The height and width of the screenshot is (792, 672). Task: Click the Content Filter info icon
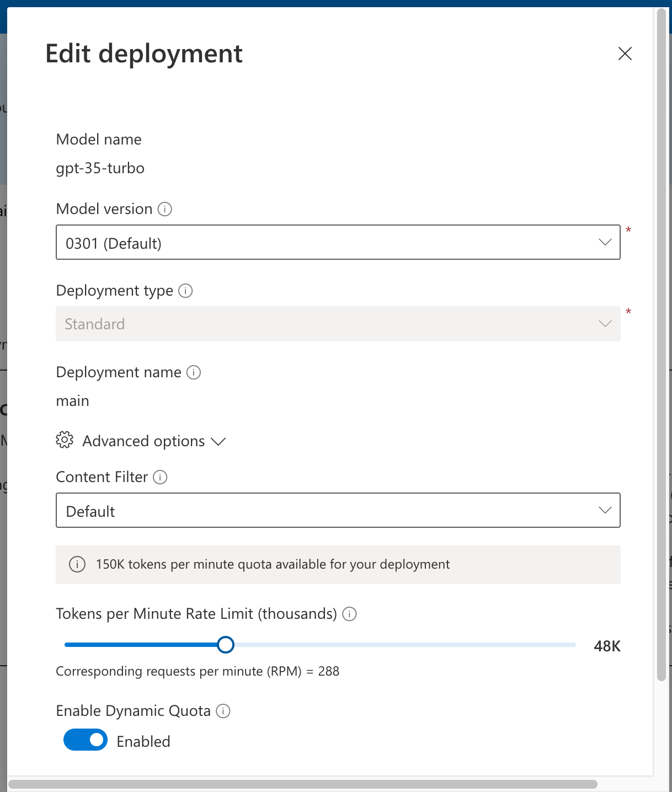coord(159,477)
